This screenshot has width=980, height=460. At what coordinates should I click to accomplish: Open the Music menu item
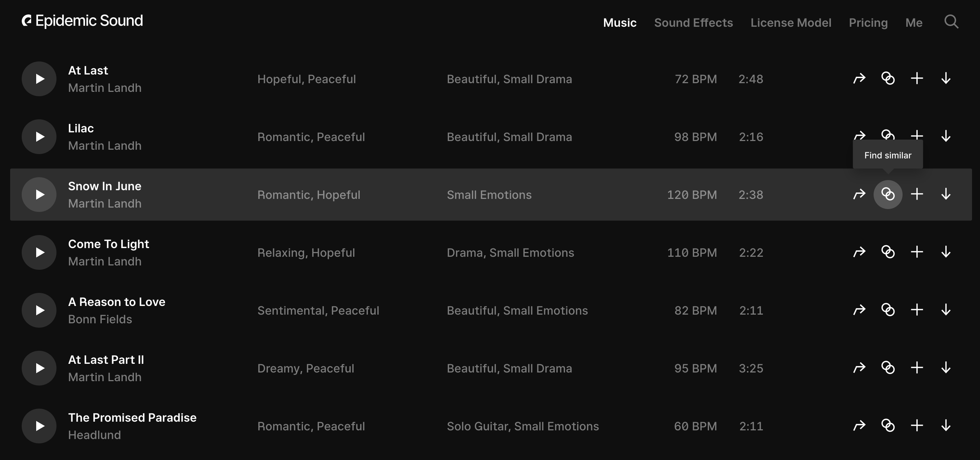(620, 22)
